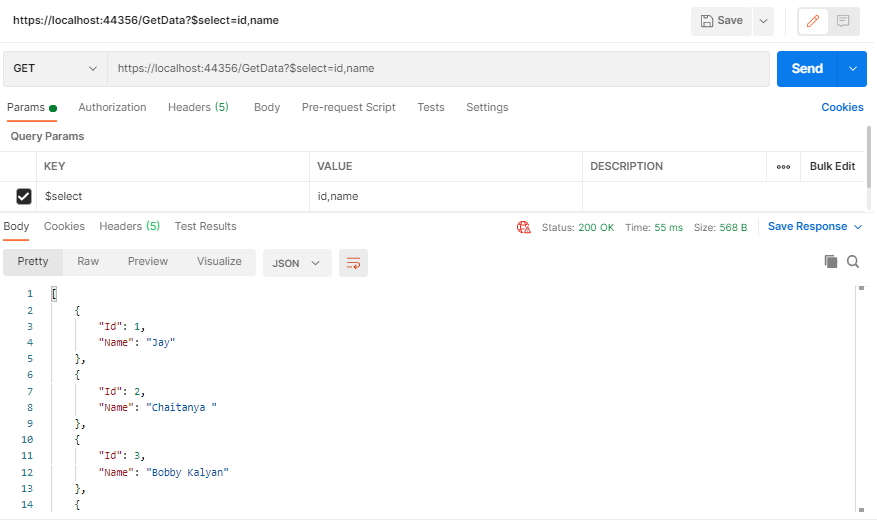Open the Test Results tab
877x523 pixels.
205,226
